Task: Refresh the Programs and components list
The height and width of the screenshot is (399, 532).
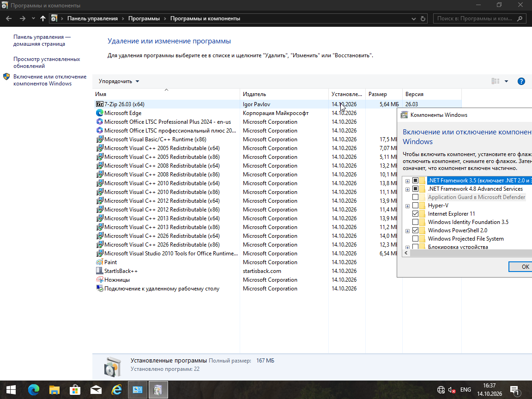Action: coord(423,18)
